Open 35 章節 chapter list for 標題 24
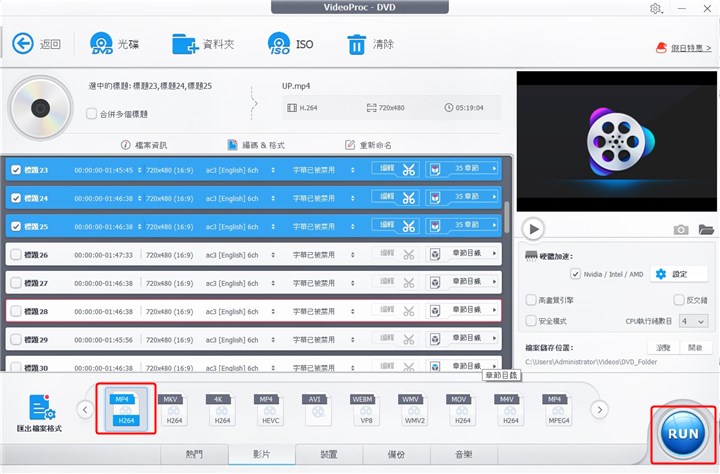720x474 pixels. tap(462, 198)
